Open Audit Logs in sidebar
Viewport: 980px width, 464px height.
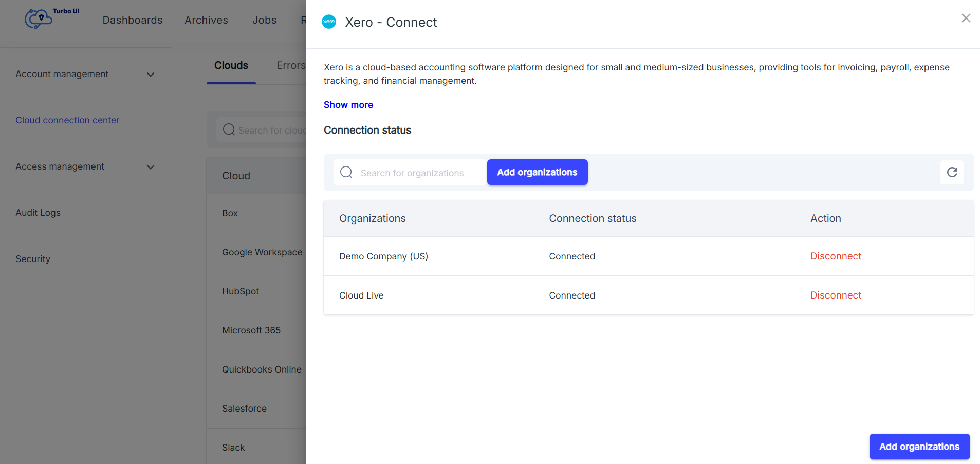coord(38,213)
